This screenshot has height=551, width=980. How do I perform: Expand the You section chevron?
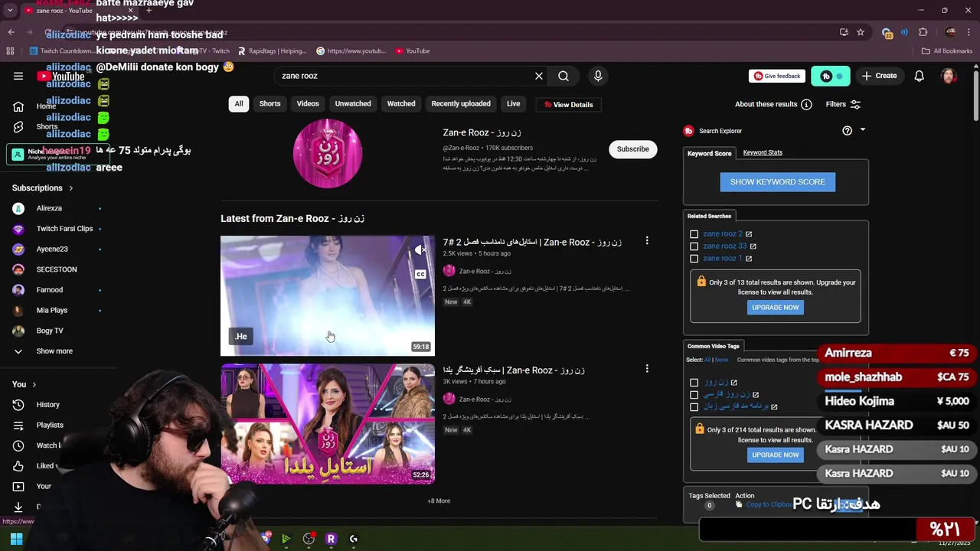coord(34,384)
